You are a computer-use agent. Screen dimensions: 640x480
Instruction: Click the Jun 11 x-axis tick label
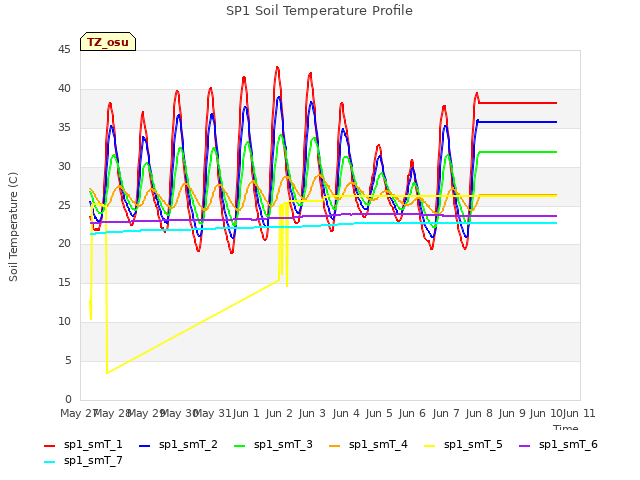(x=579, y=413)
